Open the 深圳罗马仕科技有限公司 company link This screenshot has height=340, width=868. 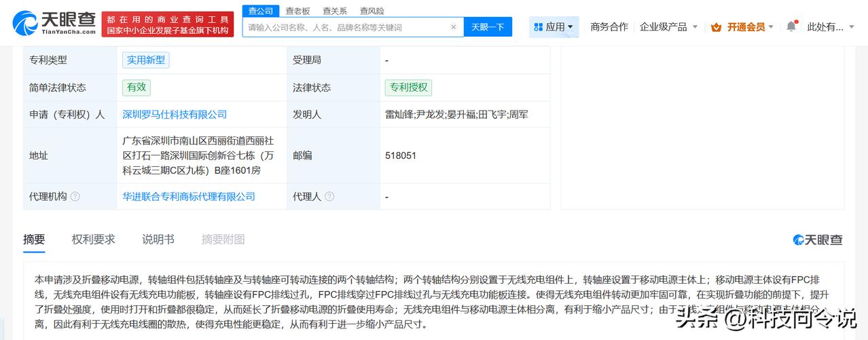click(x=175, y=115)
